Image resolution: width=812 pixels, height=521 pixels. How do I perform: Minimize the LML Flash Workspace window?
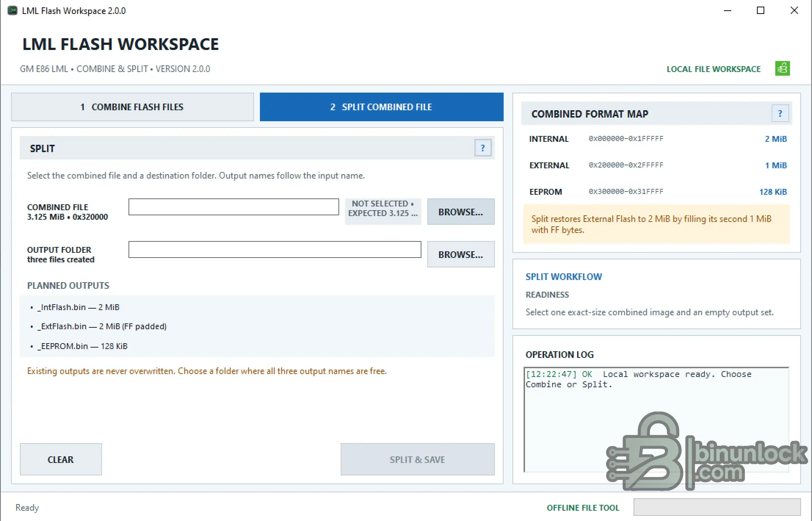[728, 11]
